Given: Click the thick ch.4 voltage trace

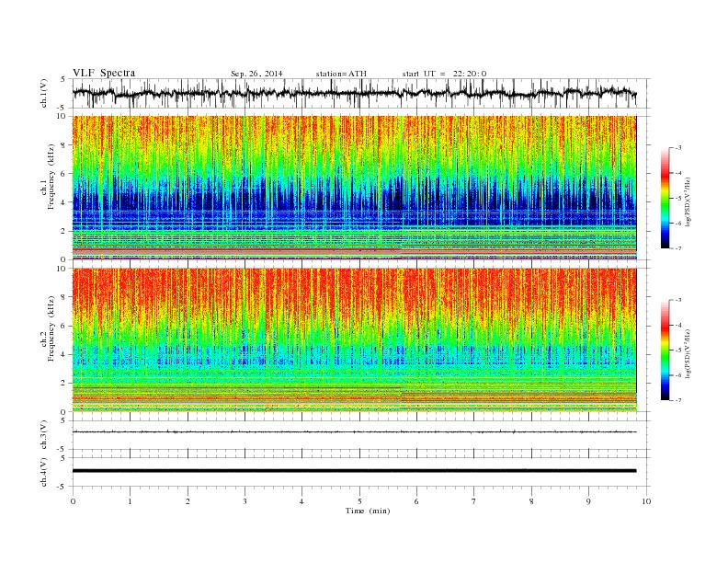Looking at the screenshot, I should (355, 471).
